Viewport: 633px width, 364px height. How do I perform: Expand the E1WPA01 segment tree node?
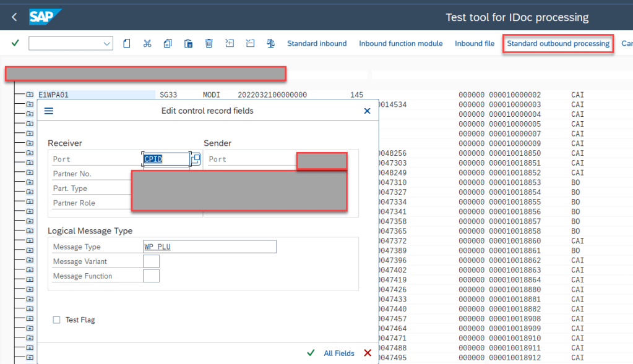tap(30, 95)
